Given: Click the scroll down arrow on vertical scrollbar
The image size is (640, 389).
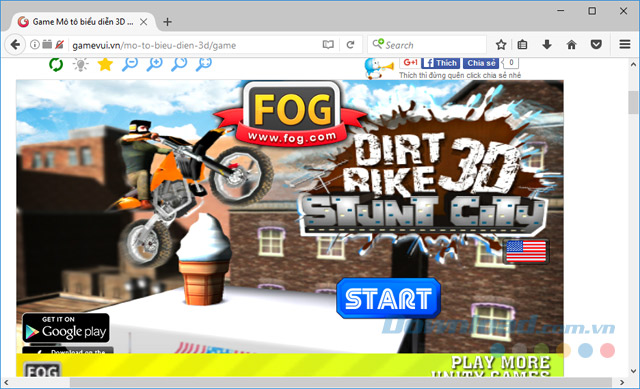Looking at the screenshot, I should click(633, 371).
